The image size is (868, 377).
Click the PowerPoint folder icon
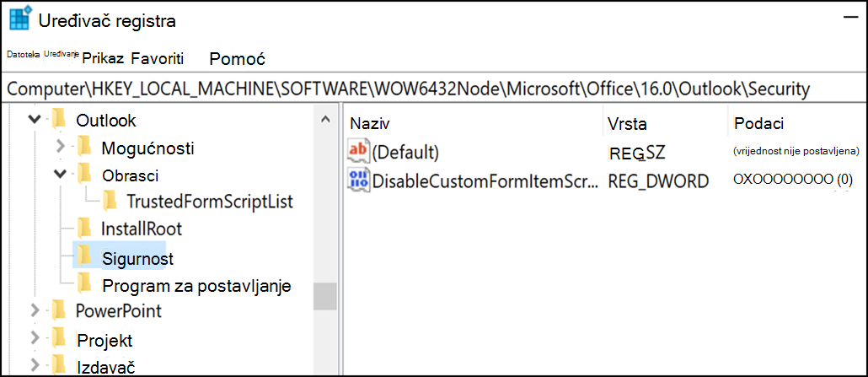pos(57,310)
